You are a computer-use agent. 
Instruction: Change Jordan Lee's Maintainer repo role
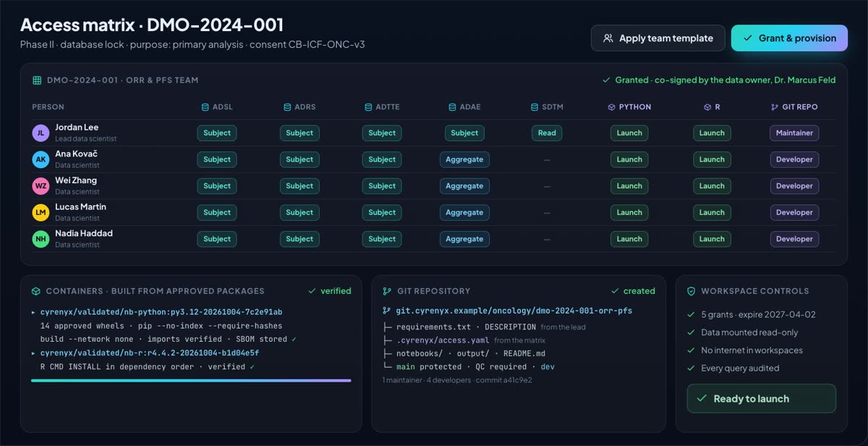(x=794, y=133)
